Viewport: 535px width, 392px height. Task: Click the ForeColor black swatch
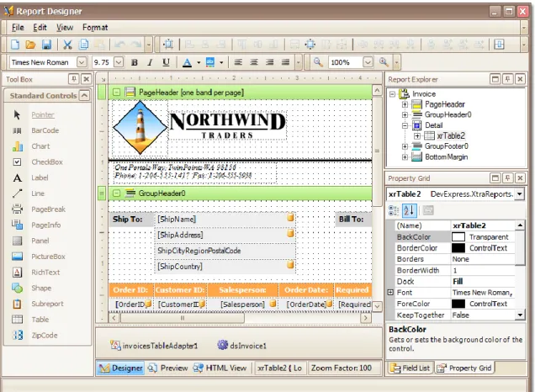click(x=458, y=304)
